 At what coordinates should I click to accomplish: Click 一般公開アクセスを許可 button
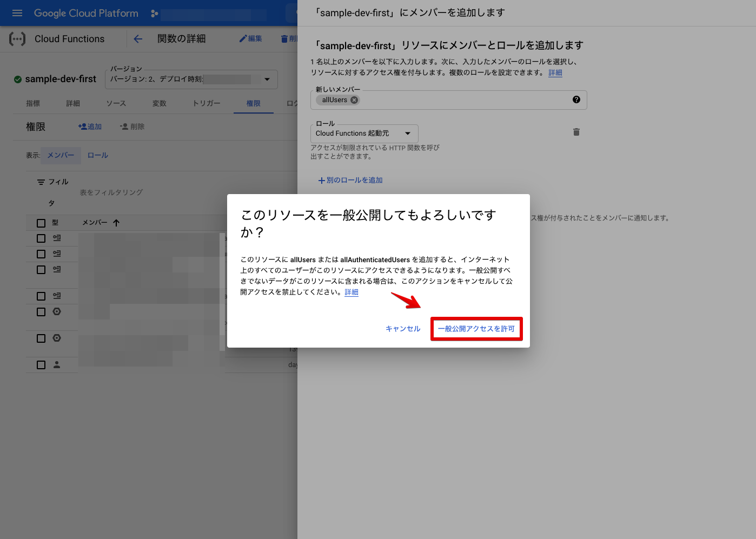(476, 329)
